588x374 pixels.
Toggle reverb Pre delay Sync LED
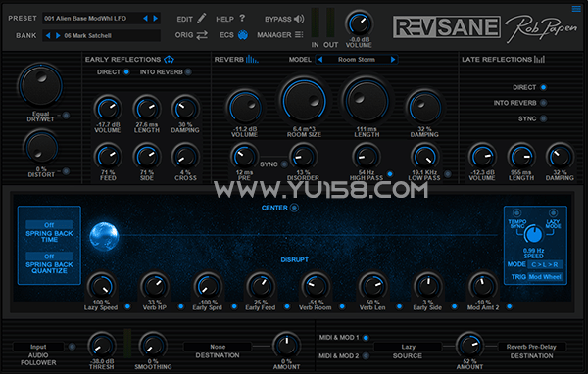pos(284,164)
